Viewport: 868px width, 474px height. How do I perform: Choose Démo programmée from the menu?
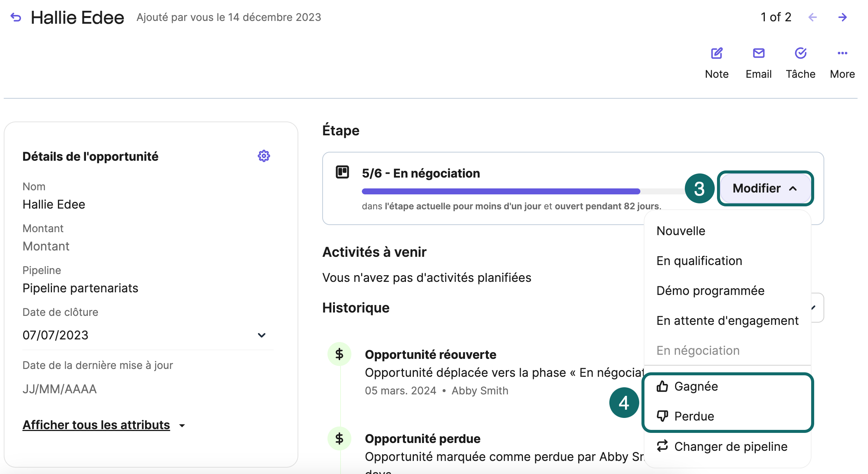coord(710,290)
